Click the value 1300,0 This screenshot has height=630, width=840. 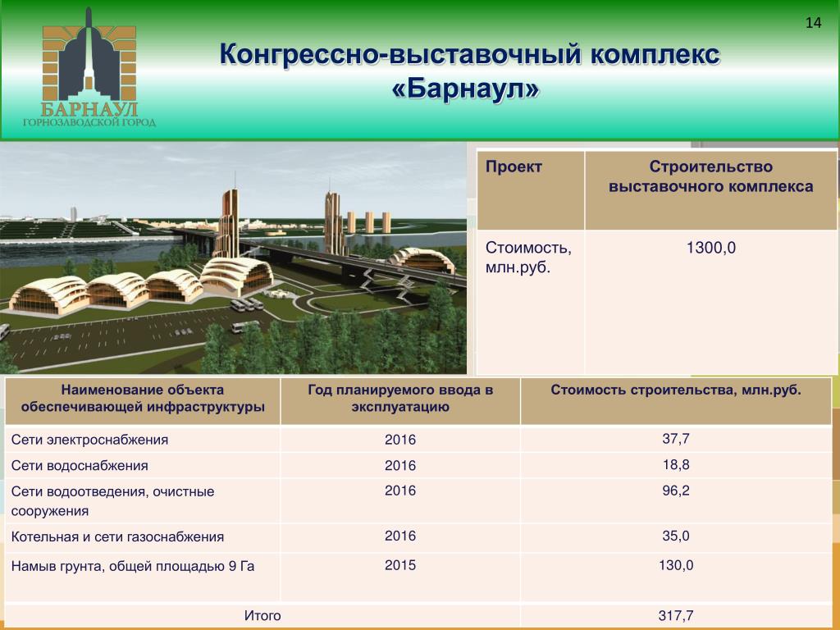point(710,248)
